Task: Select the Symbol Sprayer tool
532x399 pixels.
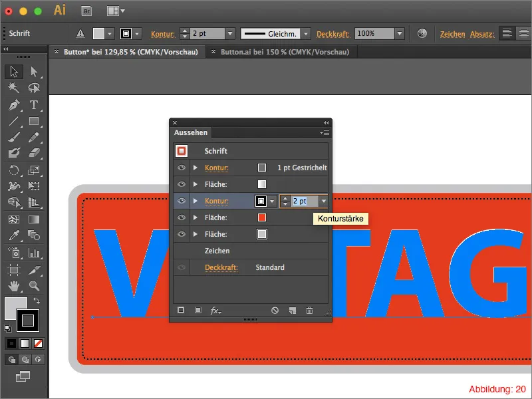Action: tap(14, 253)
